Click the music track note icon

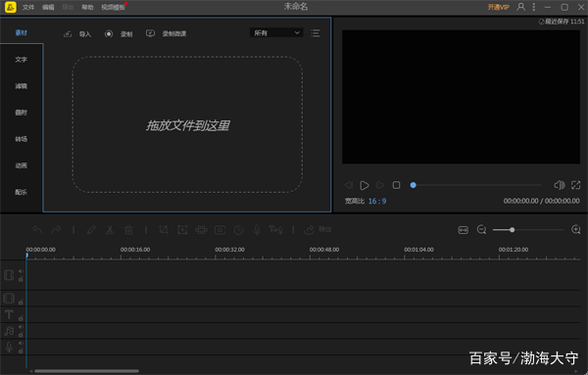tap(9, 331)
